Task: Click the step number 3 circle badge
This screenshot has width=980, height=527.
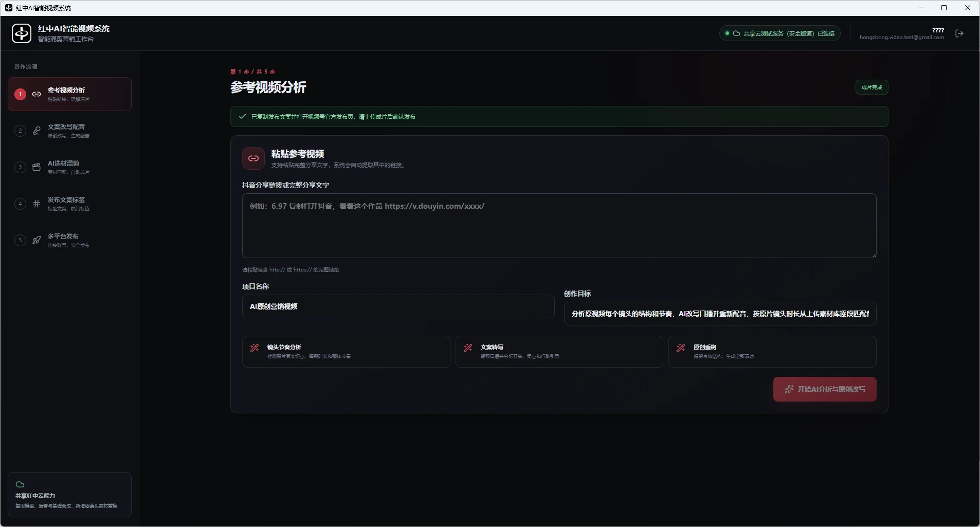Action: pos(20,167)
